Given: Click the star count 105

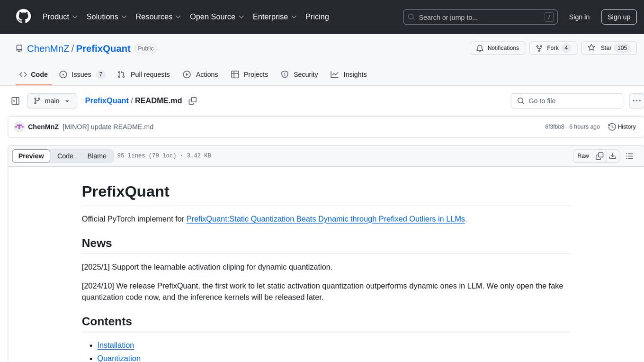Looking at the screenshot, I should (x=622, y=48).
